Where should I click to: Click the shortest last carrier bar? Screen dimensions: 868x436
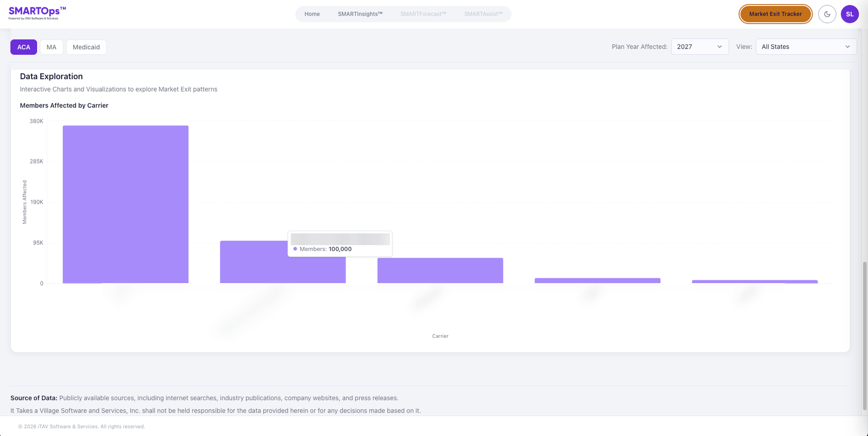pyautogui.click(x=755, y=282)
